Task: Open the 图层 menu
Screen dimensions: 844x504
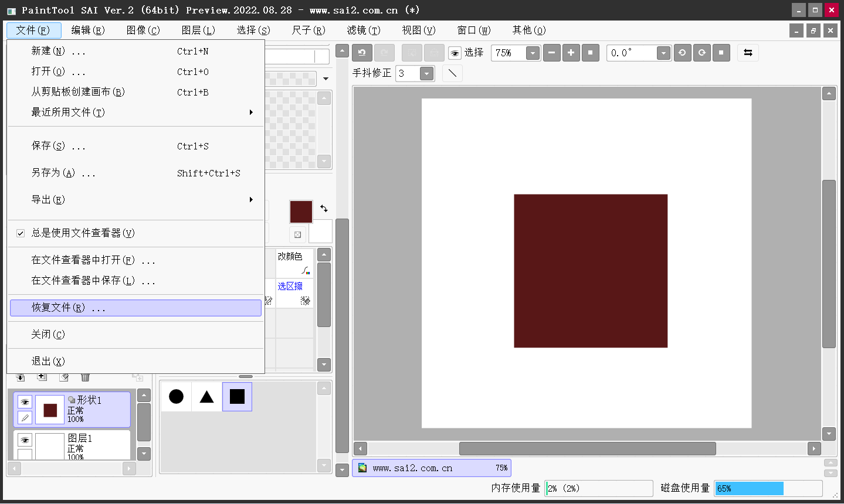Action: pos(198,30)
